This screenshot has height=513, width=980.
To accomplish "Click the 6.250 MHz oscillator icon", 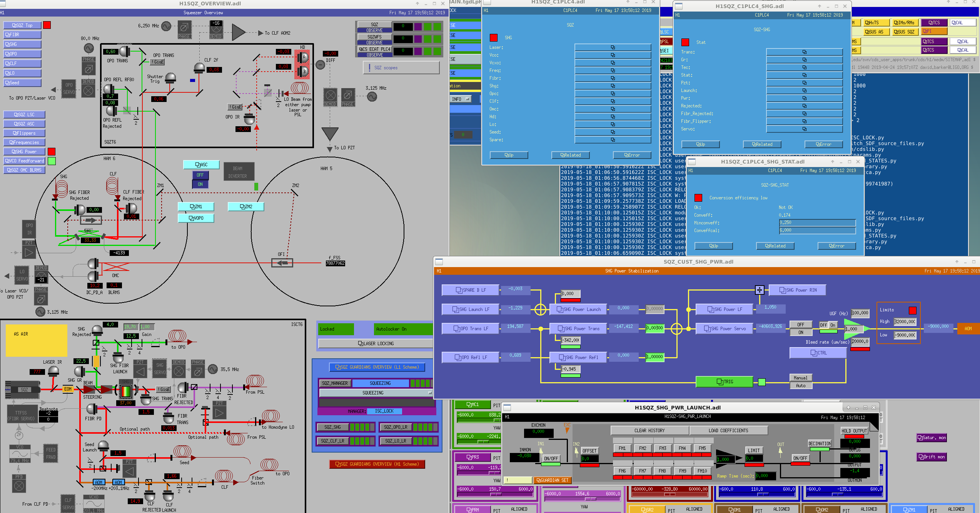I will tap(166, 26).
